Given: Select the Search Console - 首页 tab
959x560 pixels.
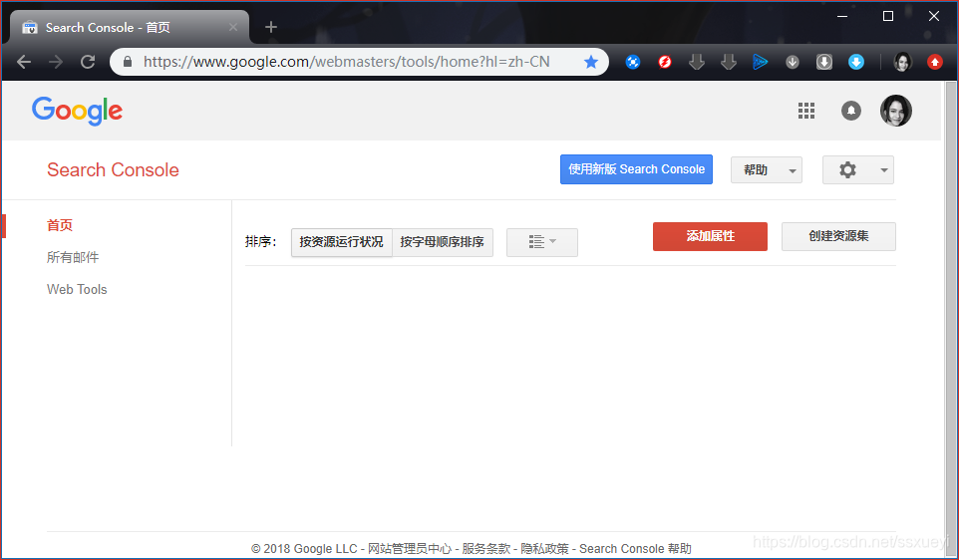Looking at the screenshot, I should [129, 28].
